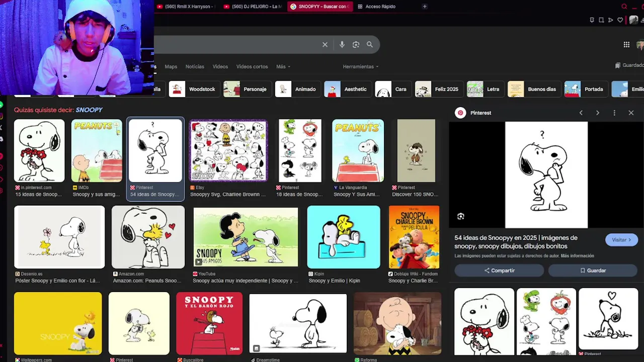Click the heart bookmarks icon in the toolbar
The height and width of the screenshot is (362, 644).
620,20
